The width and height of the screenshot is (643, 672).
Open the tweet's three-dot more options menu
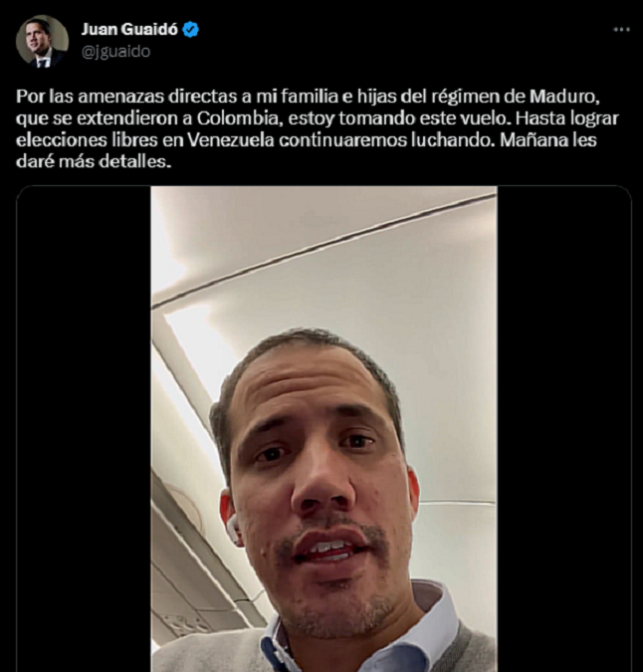coord(621,30)
